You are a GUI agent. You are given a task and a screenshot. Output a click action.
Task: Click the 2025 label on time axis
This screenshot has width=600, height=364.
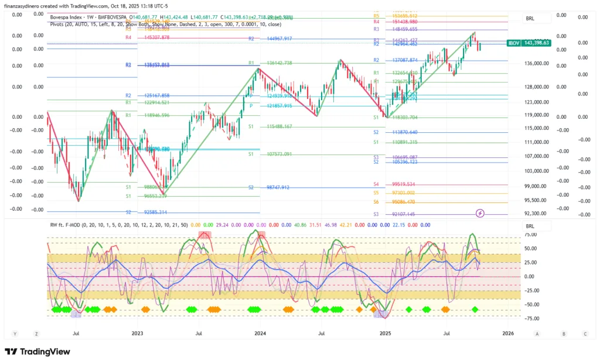385,334
